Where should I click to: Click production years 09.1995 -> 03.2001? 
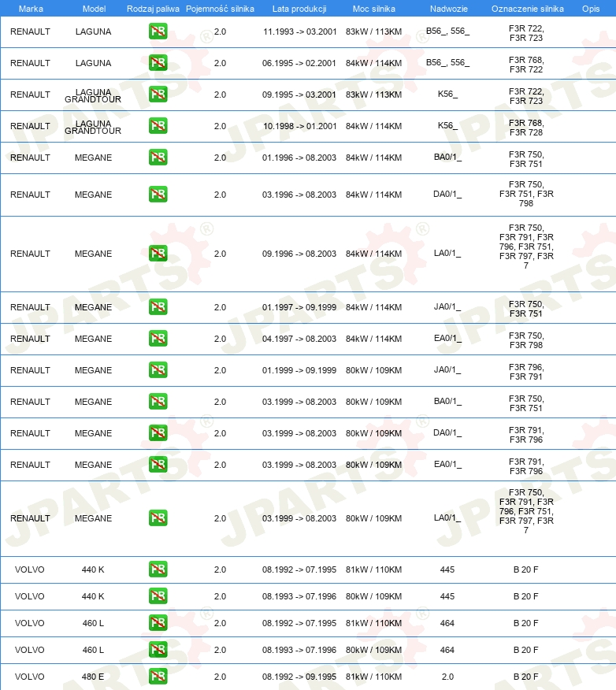[299, 95]
